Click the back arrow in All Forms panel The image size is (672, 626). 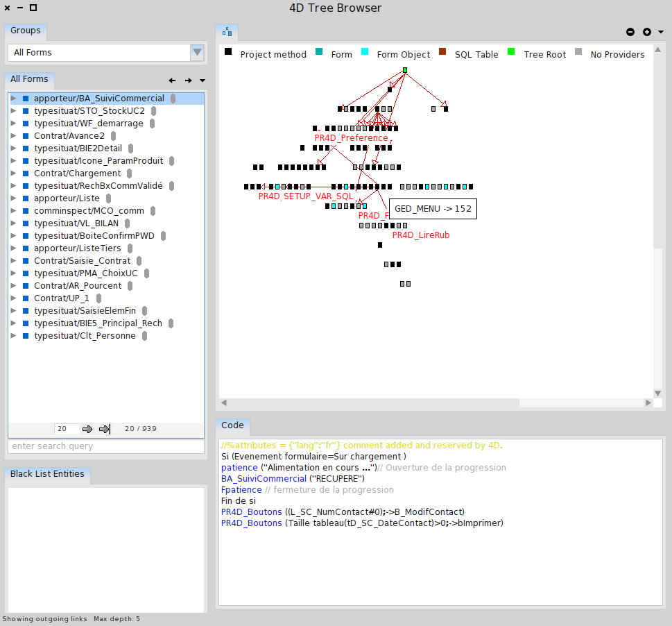[173, 81]
